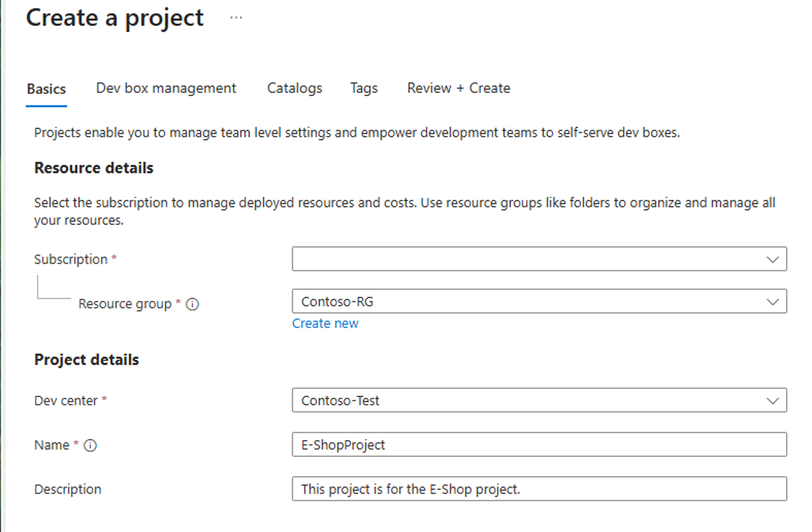The height and width of the screenshot is (532, 812).
Task: Click the Name field info icon
Action: coord(90,445)
